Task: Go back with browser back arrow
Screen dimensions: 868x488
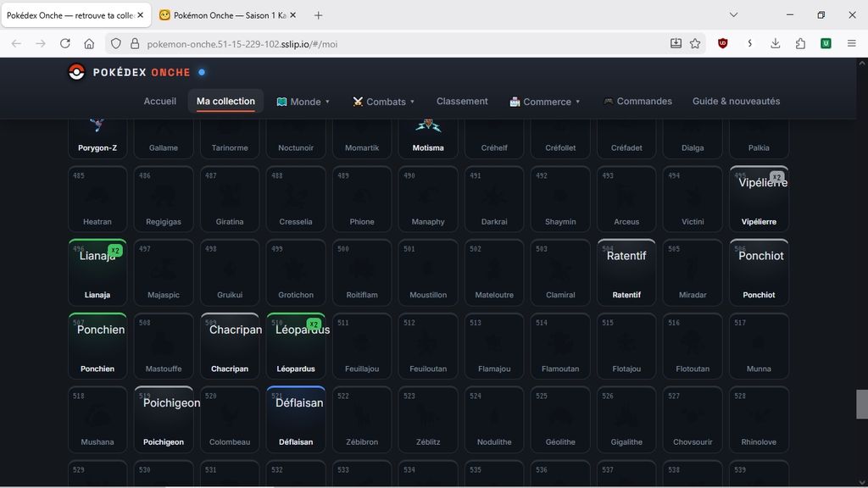Action: coord(16,44)
